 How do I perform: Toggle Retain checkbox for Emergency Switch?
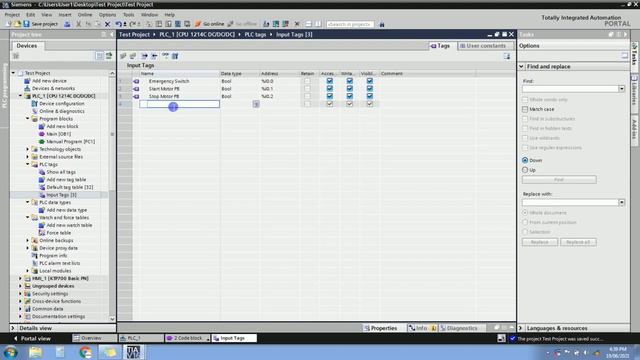307,81
